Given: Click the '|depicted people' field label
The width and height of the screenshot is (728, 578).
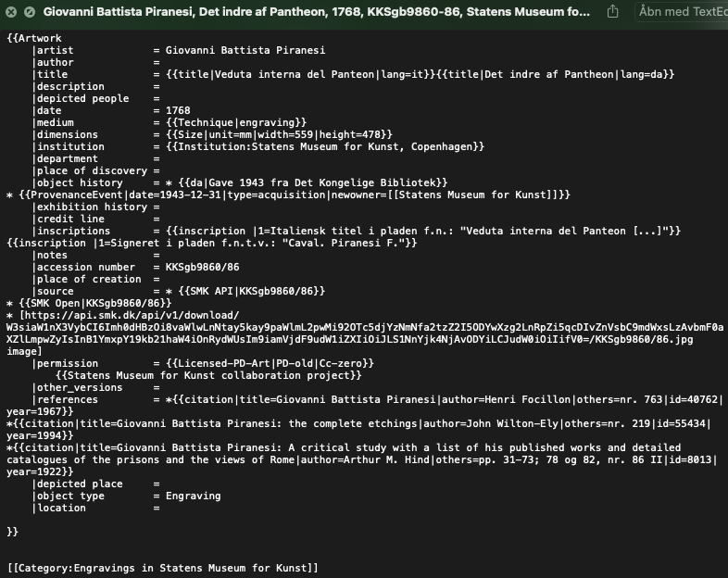Looking at the screenshot, I should (81, 98).
